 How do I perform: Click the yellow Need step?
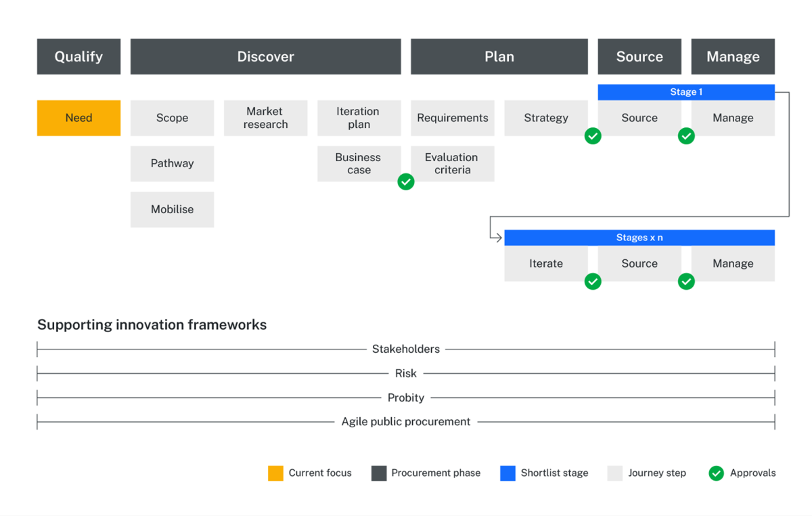[x=78, y=118]
